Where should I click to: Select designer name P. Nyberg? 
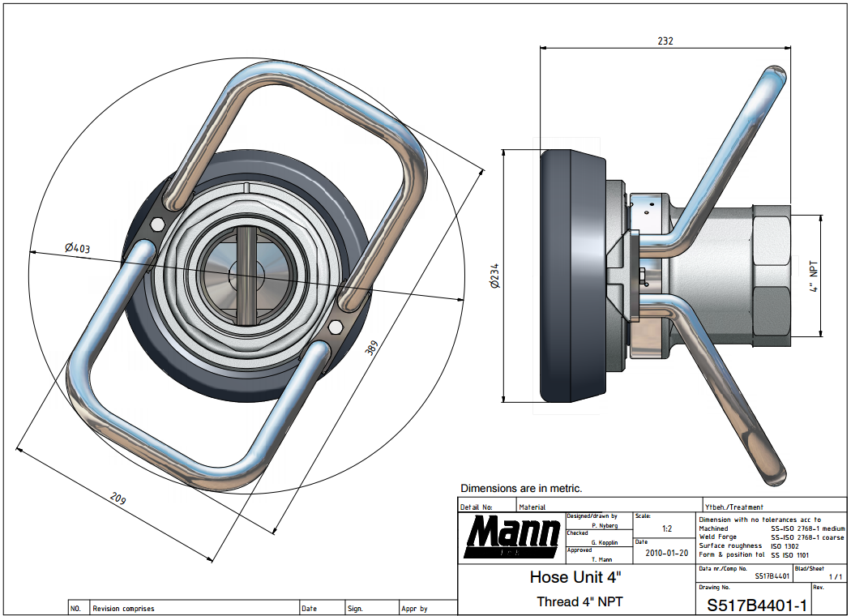(604, 525)
